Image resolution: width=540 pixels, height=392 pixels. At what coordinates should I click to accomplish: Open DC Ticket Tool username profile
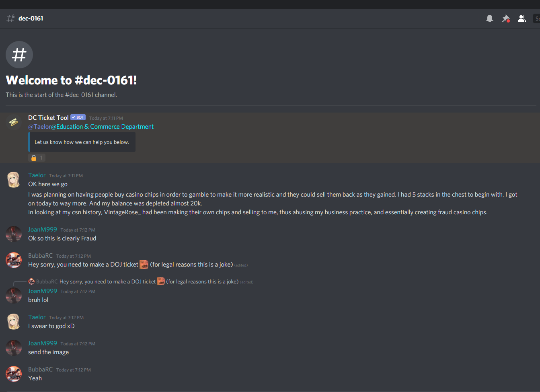(48, 118)
